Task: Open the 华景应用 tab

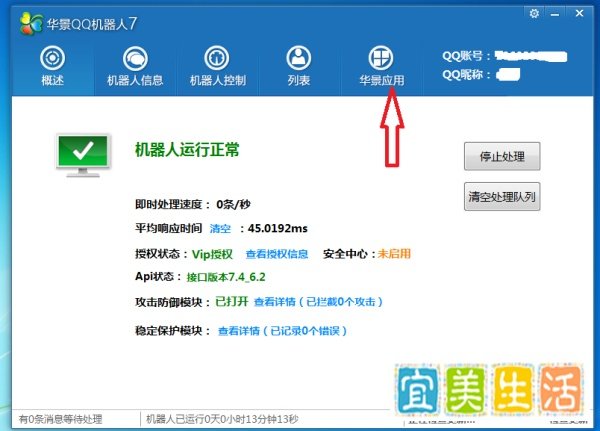Action: [381, 66]
